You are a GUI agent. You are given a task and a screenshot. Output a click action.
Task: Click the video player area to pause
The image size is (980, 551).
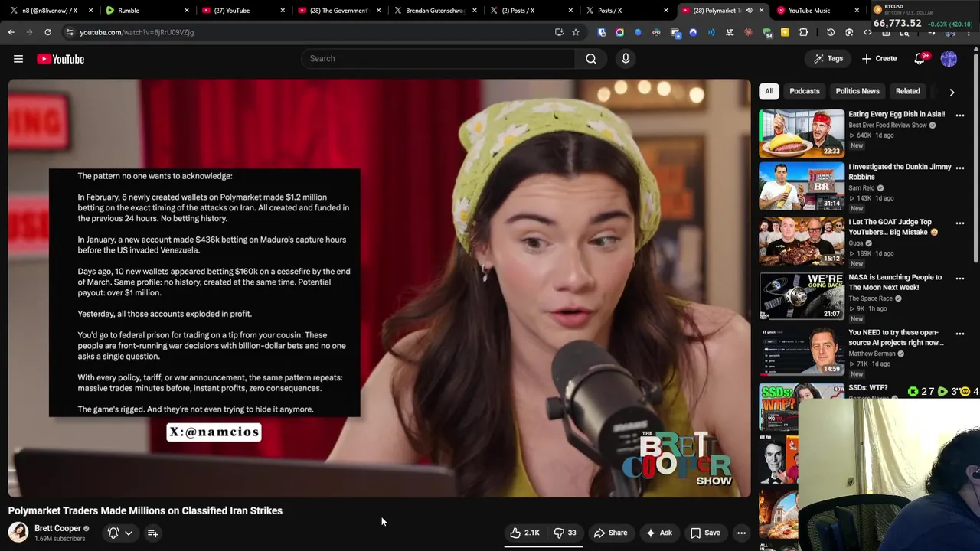point(380,289)
